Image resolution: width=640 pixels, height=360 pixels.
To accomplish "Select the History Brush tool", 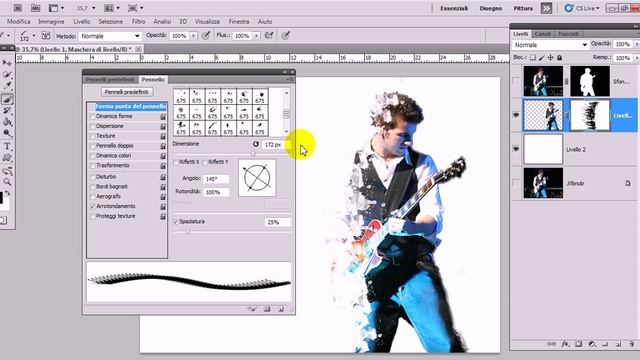I will click(7, 110).
